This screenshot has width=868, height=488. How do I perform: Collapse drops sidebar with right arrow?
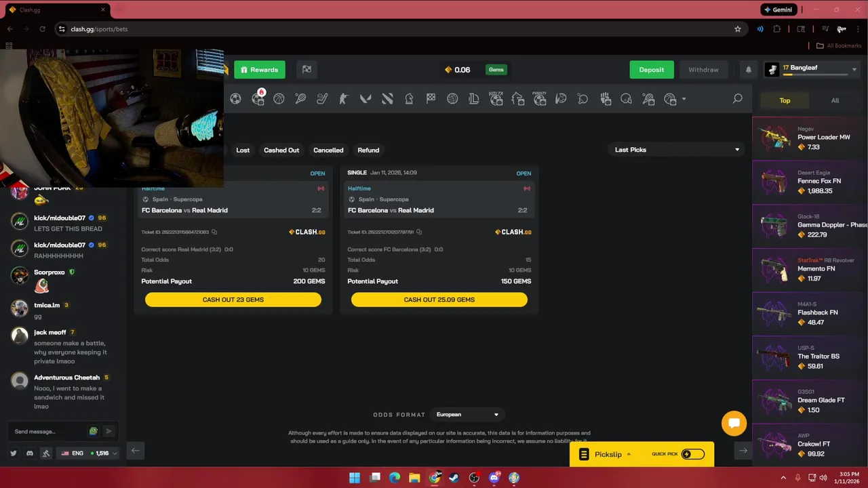(x=743, y=451)
